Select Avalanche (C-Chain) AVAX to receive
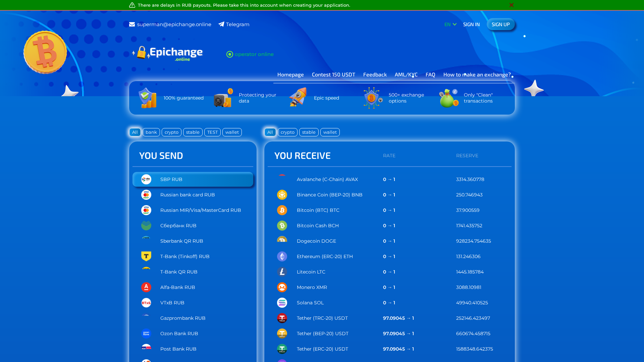644x362 pixels. click(389, 179)
